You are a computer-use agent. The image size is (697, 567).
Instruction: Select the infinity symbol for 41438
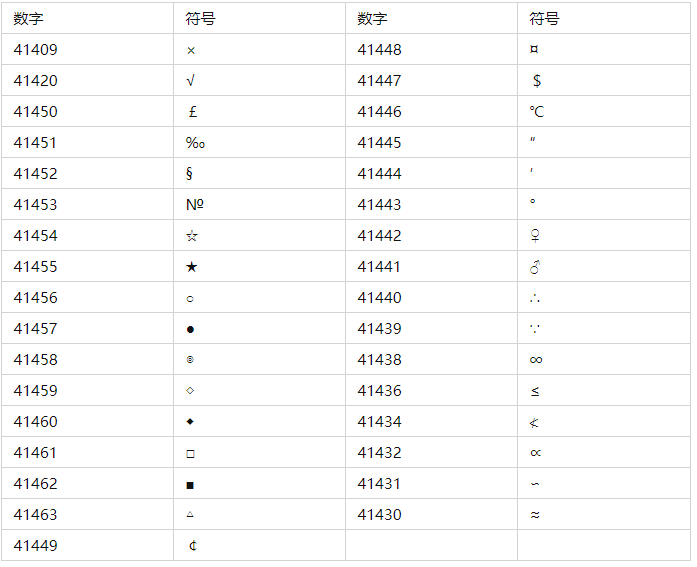[536, 360]
